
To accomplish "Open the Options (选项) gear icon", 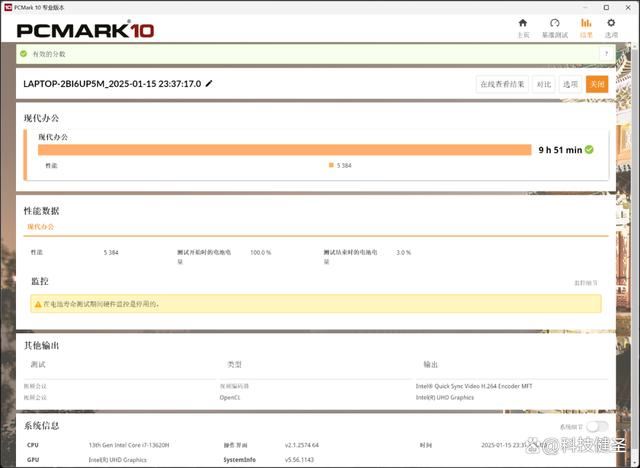I will click(611, 27).
